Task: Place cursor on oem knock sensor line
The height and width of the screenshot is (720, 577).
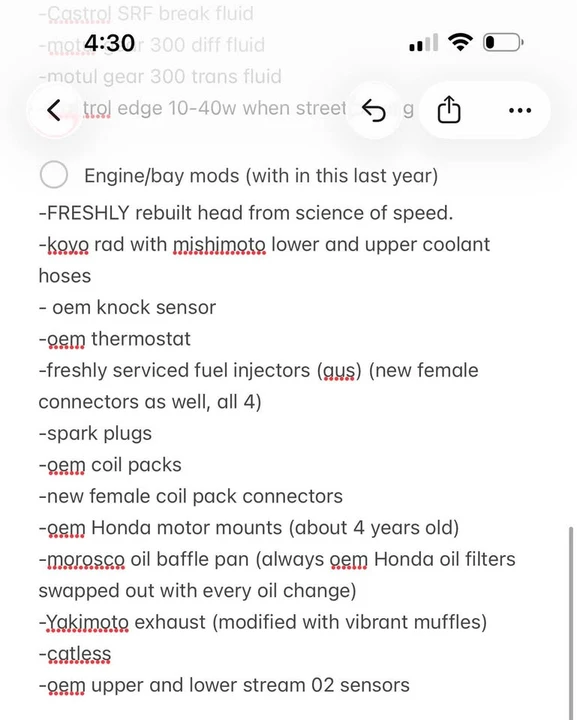Action: coord(127,308)
